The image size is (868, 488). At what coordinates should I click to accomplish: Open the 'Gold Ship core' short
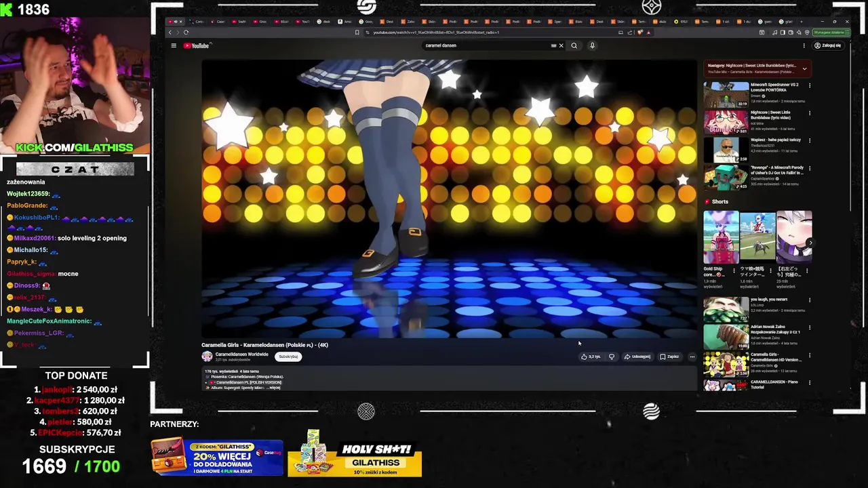pyautogui.click(x=721, y=237)
